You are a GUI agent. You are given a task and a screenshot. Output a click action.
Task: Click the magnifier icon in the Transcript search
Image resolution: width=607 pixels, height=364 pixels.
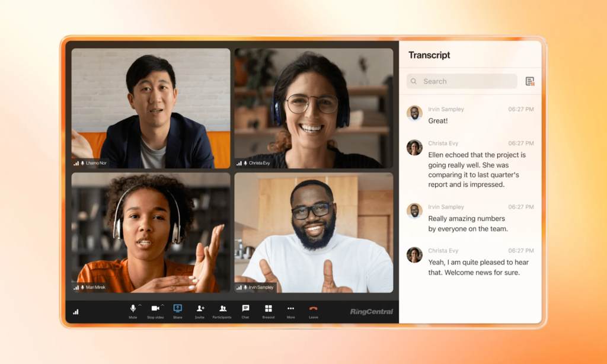[413, 81]
